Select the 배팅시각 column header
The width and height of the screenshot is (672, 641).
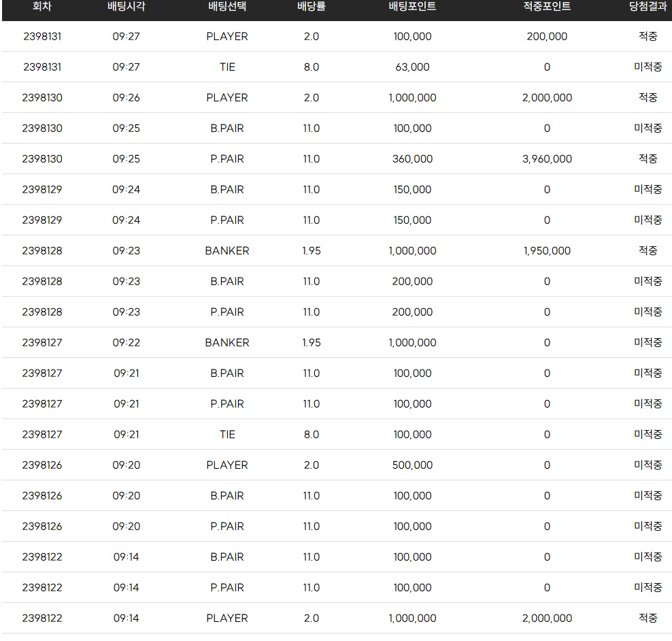pos(127,6)
